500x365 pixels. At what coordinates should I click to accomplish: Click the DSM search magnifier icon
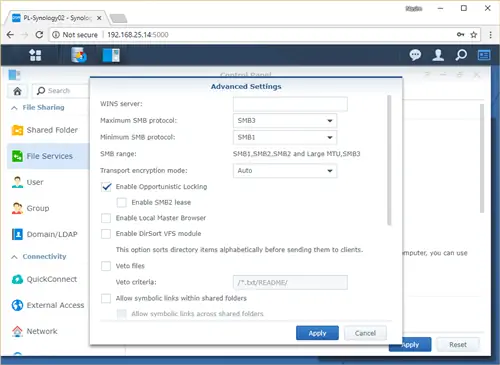(461, 55)
